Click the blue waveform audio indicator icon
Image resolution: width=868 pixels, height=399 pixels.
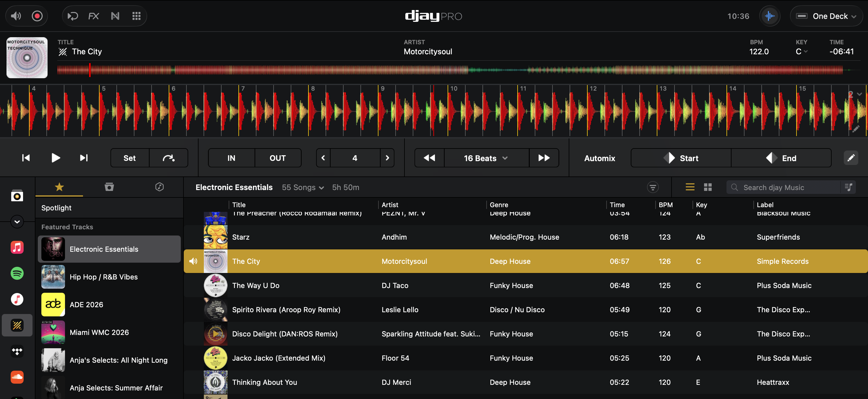pyautogui.click(x=770, y=16)
